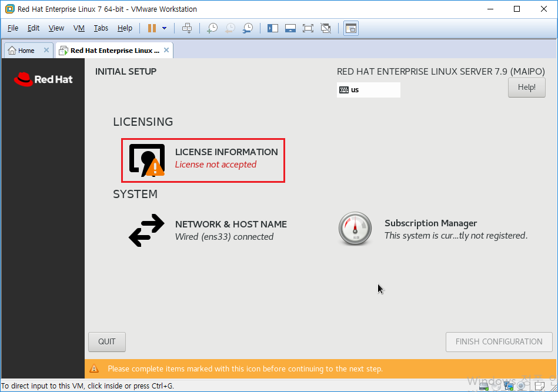558x392 pixels.
Task: Open the File menu
Action: (x=13, y=28)
